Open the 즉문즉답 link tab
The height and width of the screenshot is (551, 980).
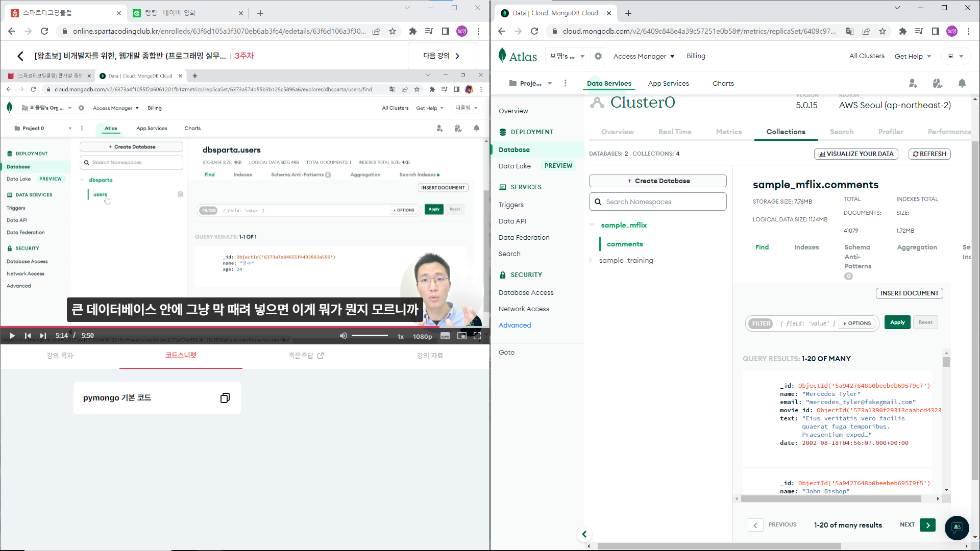[x=306, y=356]
